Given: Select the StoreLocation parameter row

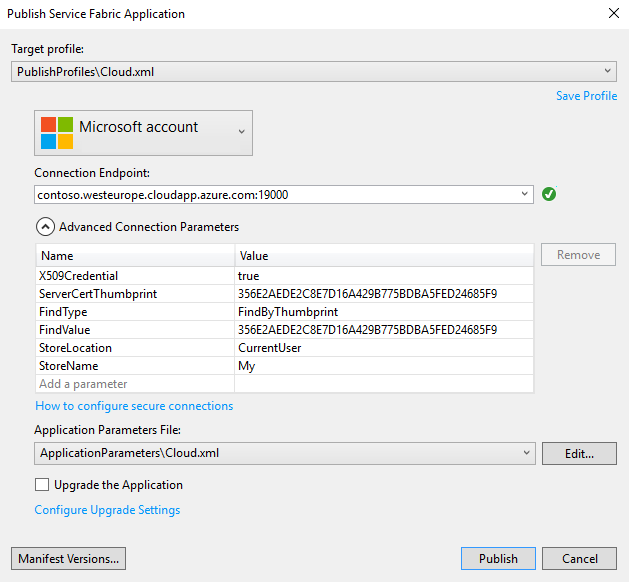Looking at the screenshot, I should pos(285,348).
